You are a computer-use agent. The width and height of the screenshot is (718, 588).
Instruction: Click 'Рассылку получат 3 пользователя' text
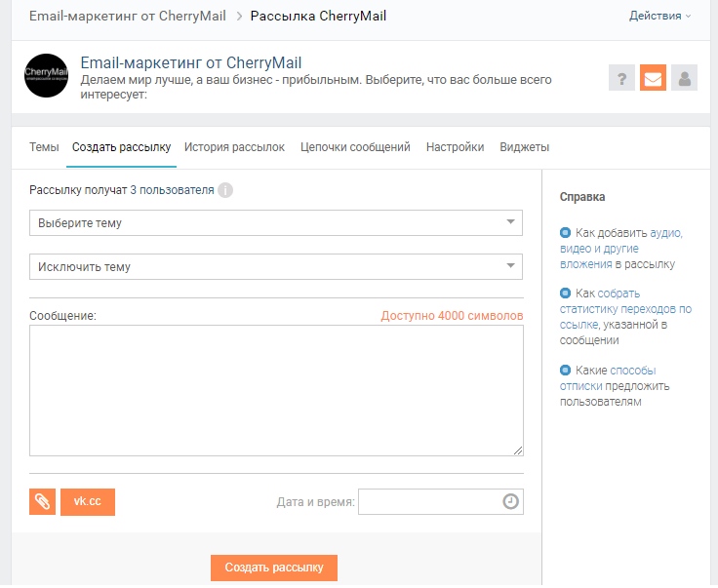pos(121,190)
